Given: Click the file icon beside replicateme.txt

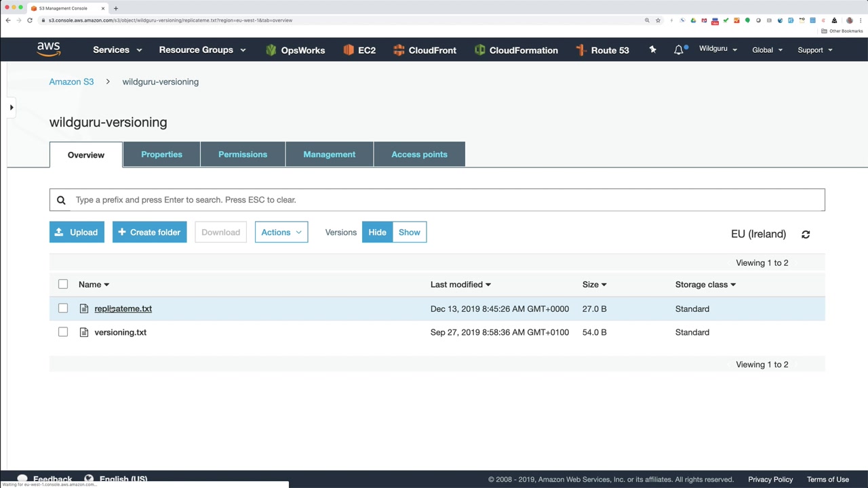Looking at the screenshot, I should (x=84, y=308).
